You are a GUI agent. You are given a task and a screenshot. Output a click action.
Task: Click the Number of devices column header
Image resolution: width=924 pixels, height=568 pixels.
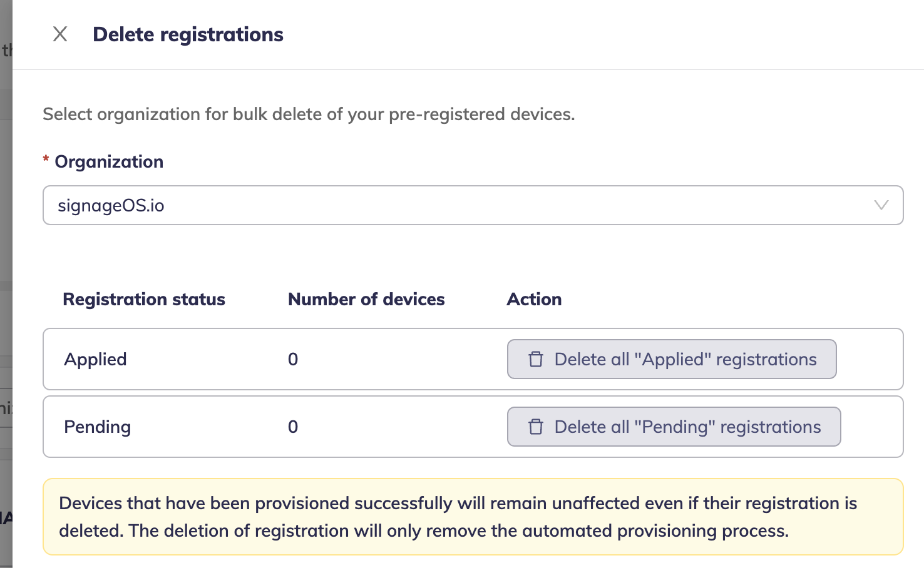coord(366,299)
